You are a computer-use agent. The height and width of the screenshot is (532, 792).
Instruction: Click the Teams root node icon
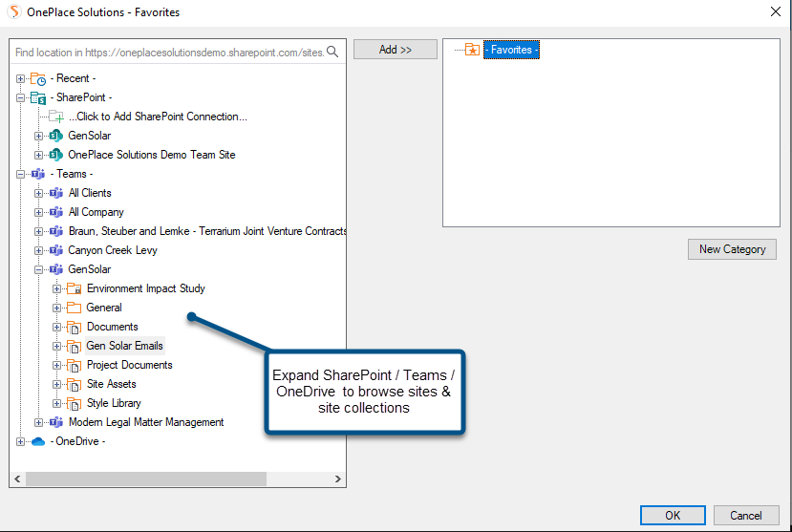pos(38,174)
